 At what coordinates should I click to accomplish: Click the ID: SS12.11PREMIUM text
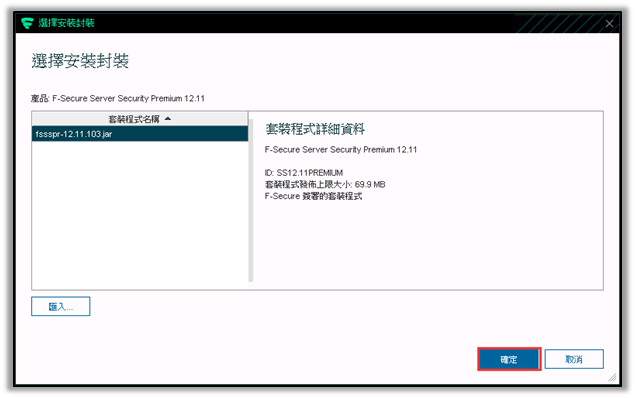[304, 172]
